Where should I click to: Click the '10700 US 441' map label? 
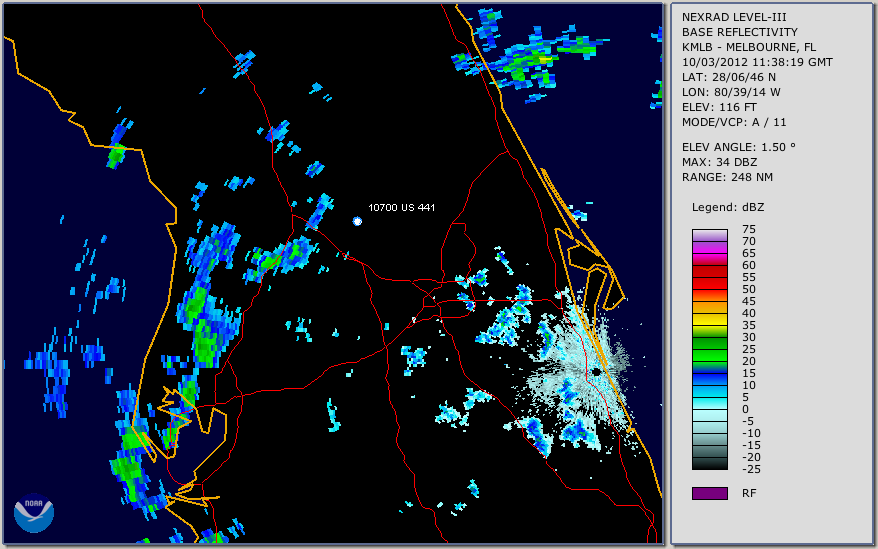tap(401, 207)
